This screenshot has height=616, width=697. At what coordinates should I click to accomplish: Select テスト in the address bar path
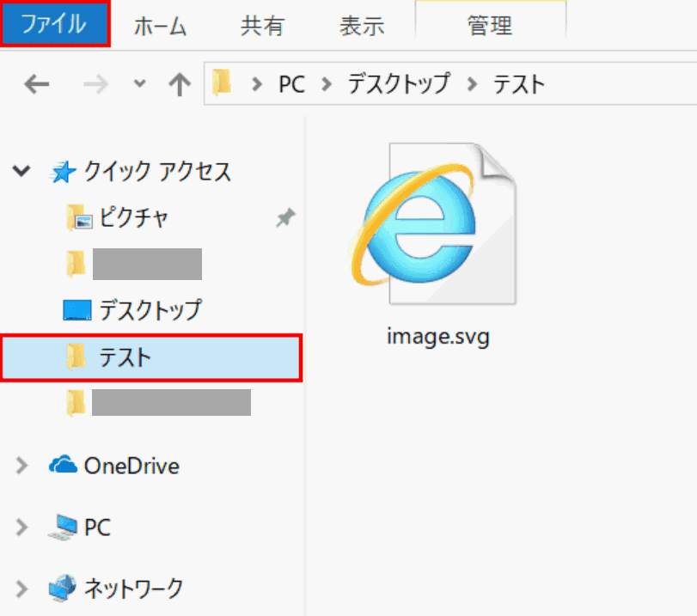pyautogui.click(x=519, y=84)
